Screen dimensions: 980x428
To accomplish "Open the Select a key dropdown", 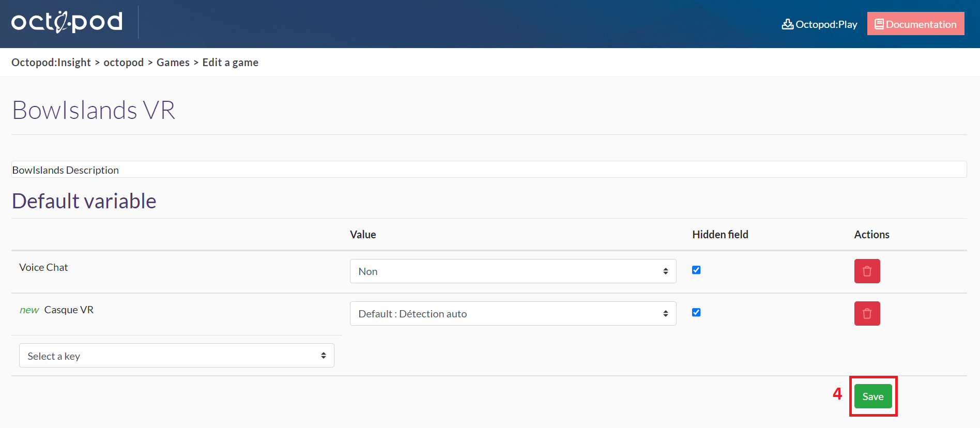I will coord(177,356).
